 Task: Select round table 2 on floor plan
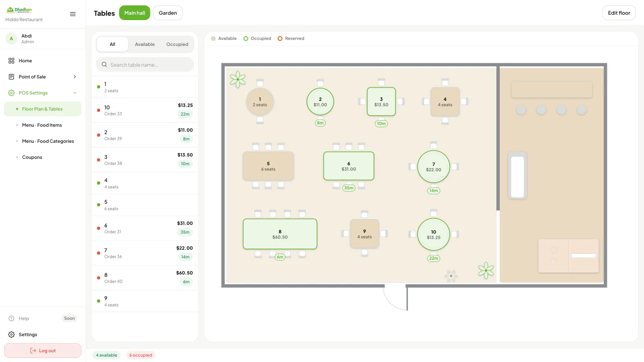pyautogui.click(x=320, y=102)
